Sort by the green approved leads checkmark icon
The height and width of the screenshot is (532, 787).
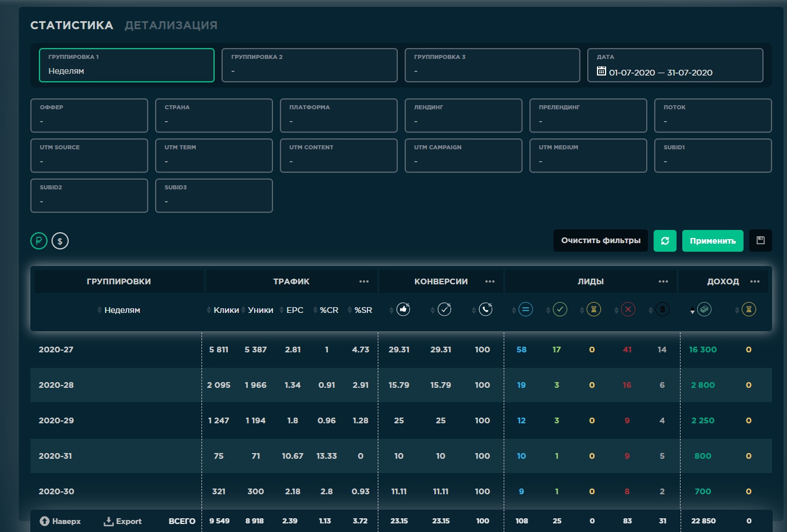click(560, 309)
